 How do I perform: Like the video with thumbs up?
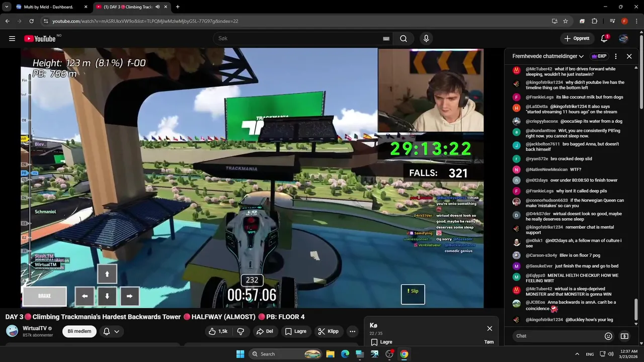[x=218, y=331]
